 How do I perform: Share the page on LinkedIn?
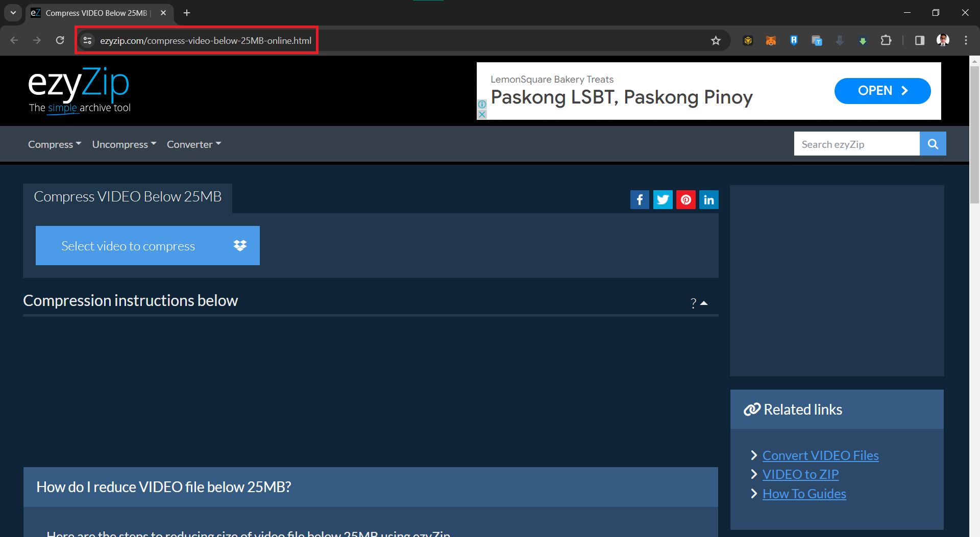[708, 199]
